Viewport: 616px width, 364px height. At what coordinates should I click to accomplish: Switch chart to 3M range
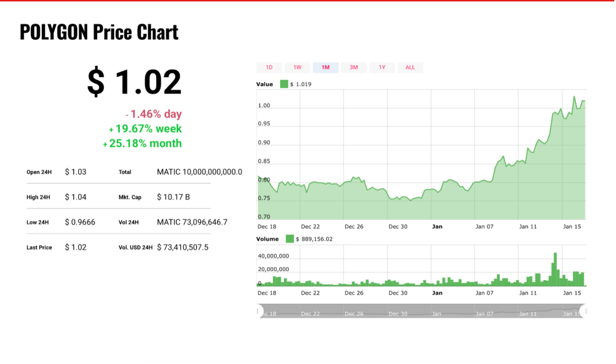(354, 68)
